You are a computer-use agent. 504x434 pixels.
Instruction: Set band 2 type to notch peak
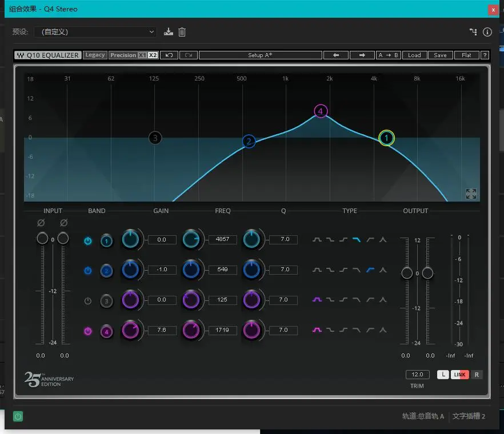[383, 270]
